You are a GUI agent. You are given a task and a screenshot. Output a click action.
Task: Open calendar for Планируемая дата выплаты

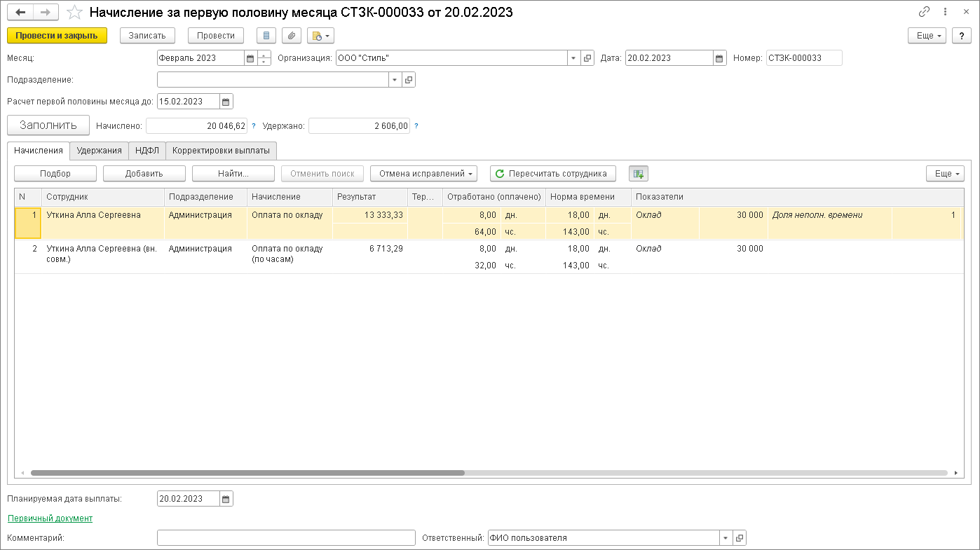[x=226, y=499]
